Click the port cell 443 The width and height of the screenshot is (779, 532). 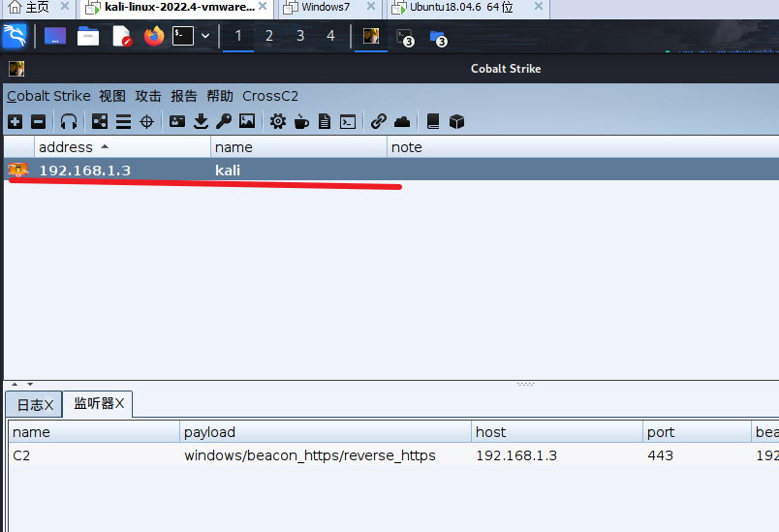click(x=660, y=455)
